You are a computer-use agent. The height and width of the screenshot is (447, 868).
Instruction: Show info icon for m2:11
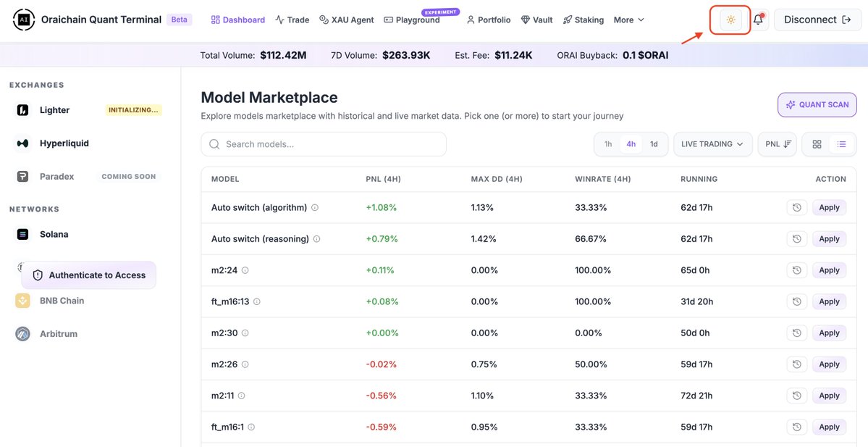(242, 396)
